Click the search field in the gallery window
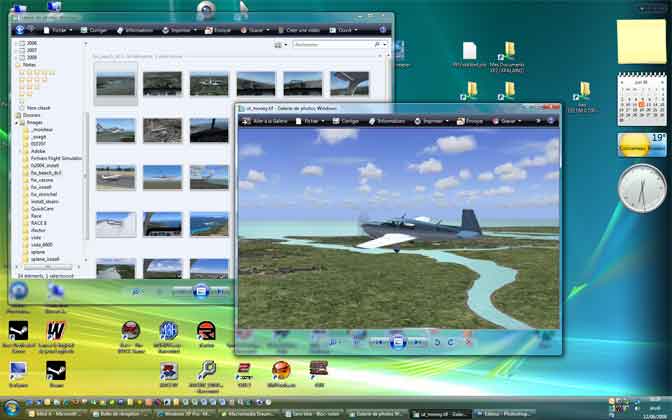 335,45
